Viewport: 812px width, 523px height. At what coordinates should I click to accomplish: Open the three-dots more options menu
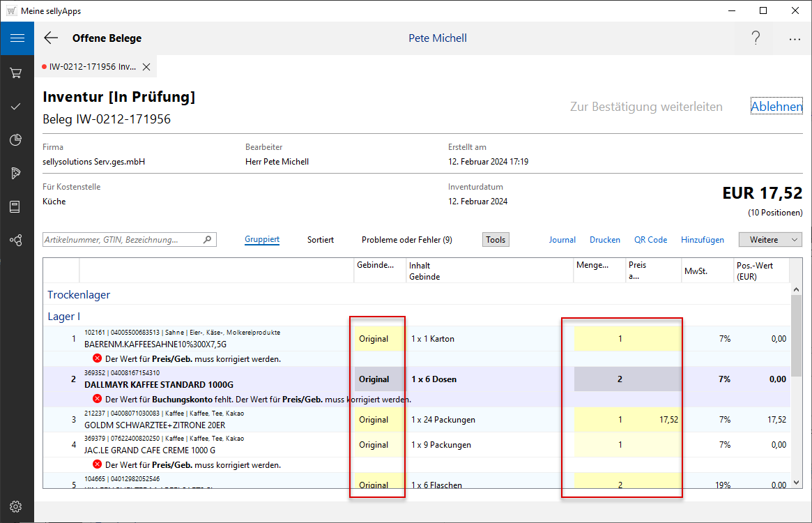click(795, 39)
